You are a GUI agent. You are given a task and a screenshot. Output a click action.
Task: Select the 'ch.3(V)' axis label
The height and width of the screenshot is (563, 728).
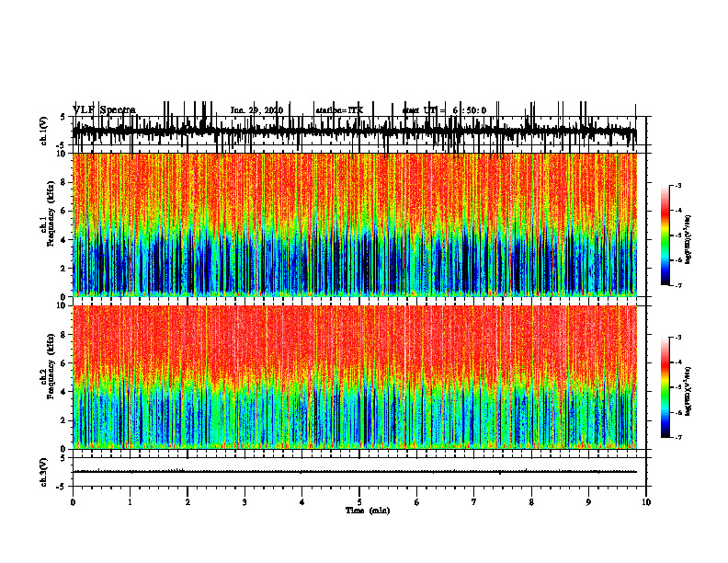44,473
